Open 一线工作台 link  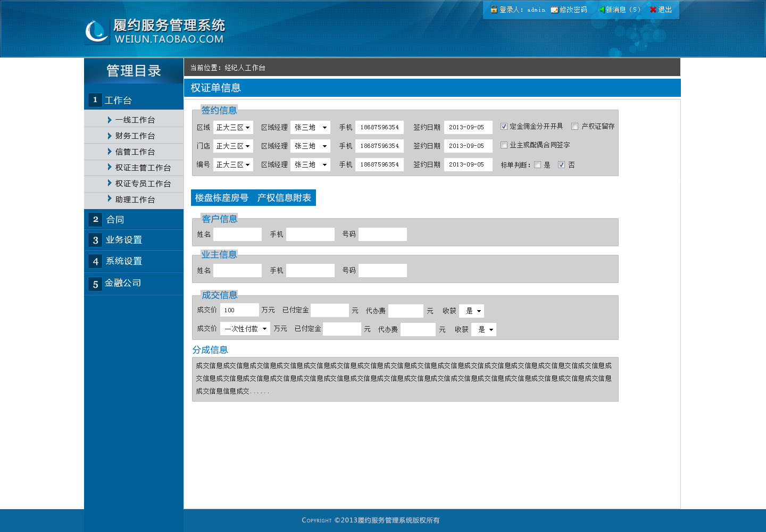[135, 120]
